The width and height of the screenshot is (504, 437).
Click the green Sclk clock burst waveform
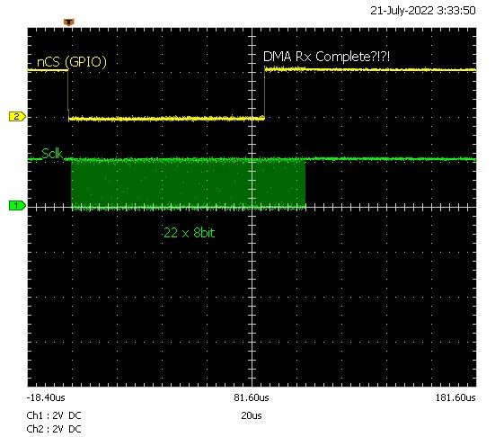(x=188, y=183)
